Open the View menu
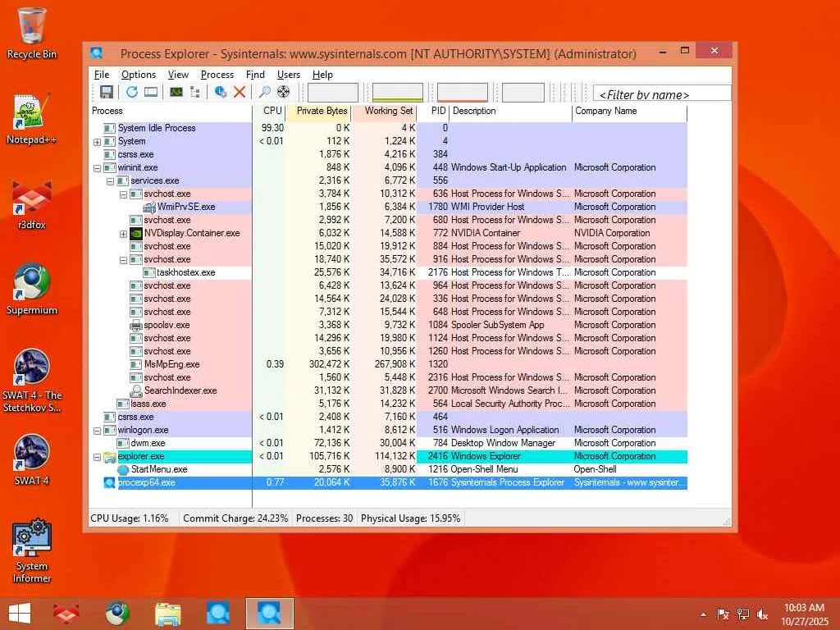 pos(178,75)
